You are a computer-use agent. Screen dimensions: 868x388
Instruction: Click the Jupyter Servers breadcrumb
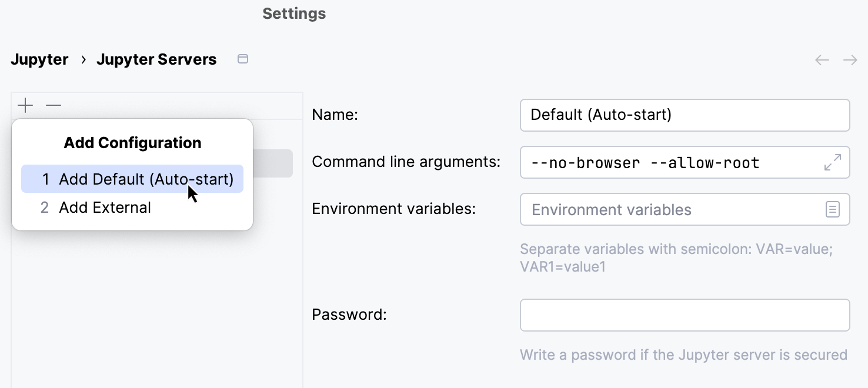tap(156, 59)
